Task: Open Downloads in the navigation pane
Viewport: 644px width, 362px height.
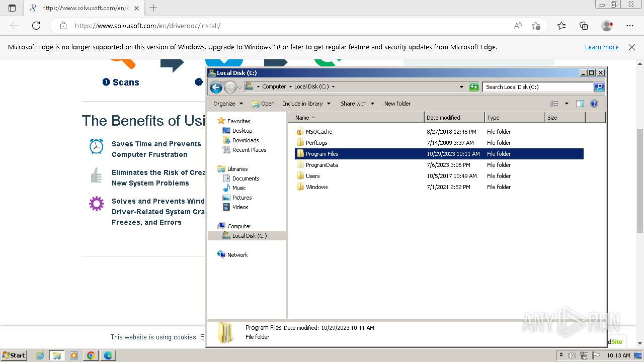Action: (x=246, y=140)
